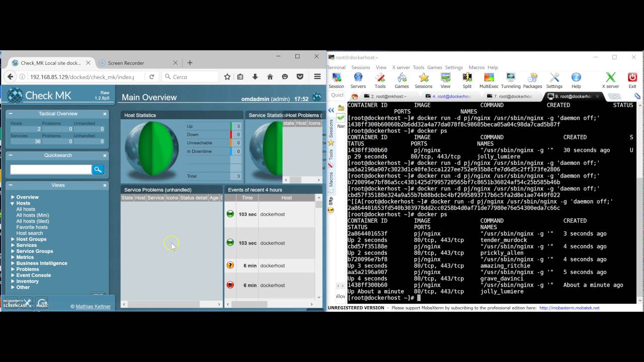Click the Events vertical scrollbar
644x362 pixels.
coord(318,247)
